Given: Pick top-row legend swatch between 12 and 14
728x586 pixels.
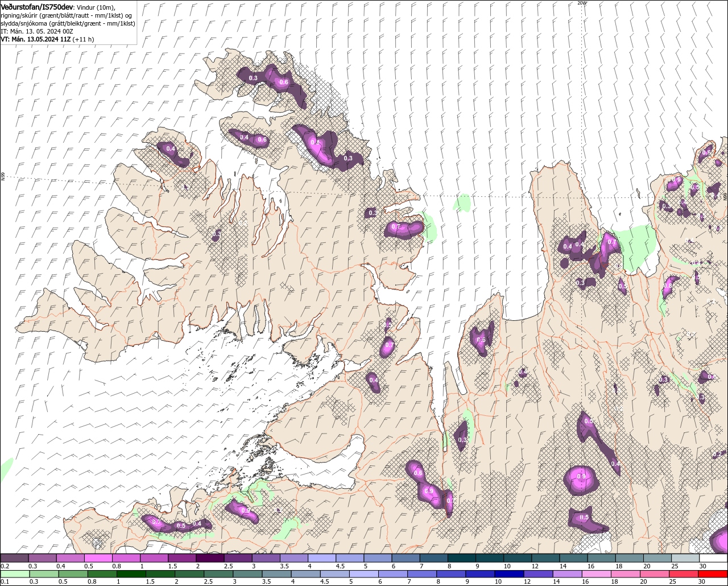Looking at the screenshot, I should click(x=546, y=558).
